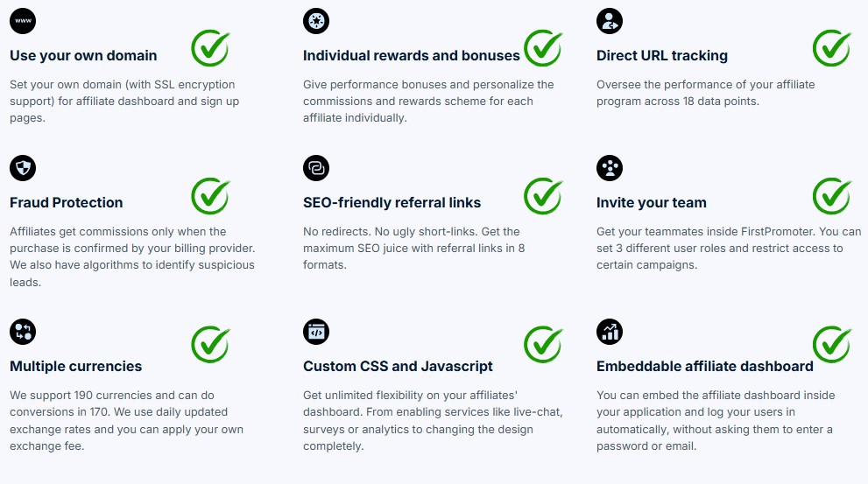The image size is (868, 484).
Task: Click the Embeddable affiliate dashboard heading
Action: coord(705,366)
